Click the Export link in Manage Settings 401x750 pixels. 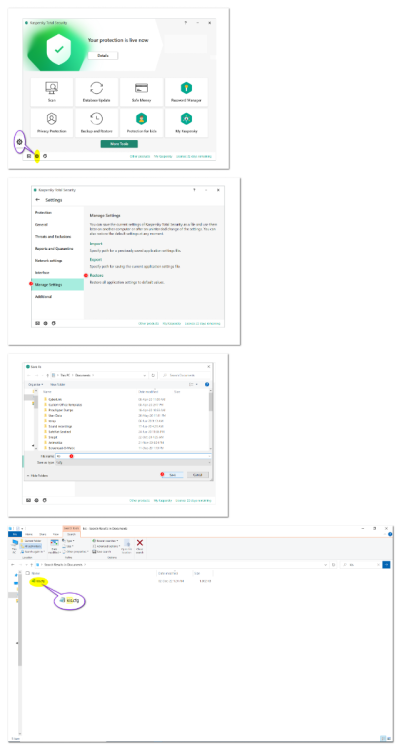(96, 259)
